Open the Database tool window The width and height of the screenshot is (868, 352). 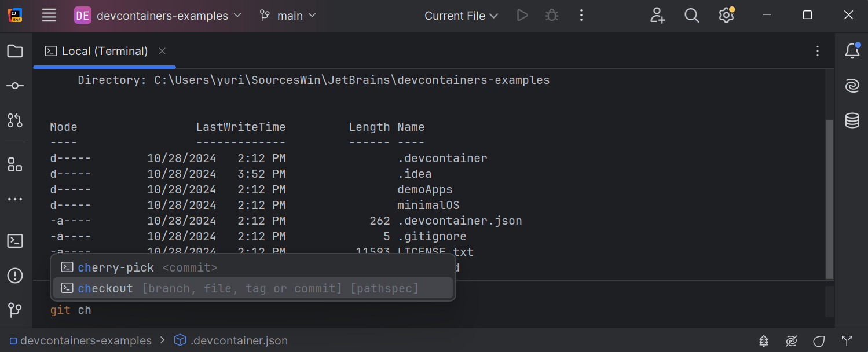click(x=852, y=120)
